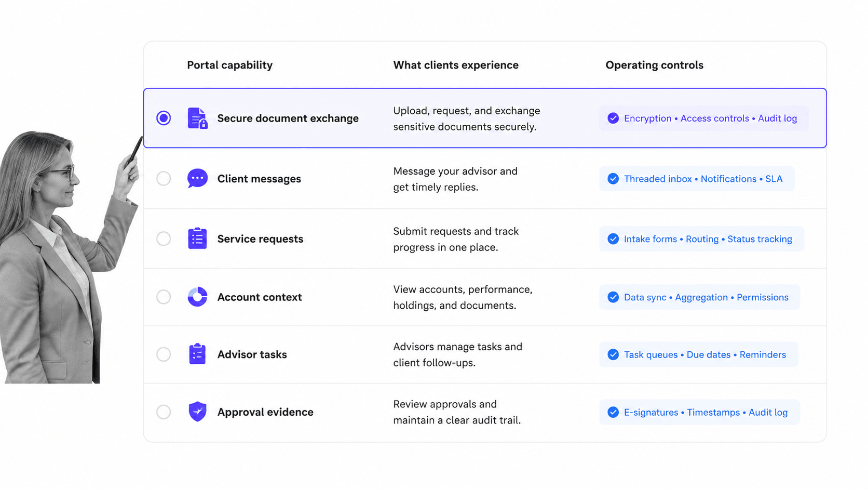Select the Service requests radio button
The height and width of the screenshot is (489, 868).
click(x=164, y=239)
